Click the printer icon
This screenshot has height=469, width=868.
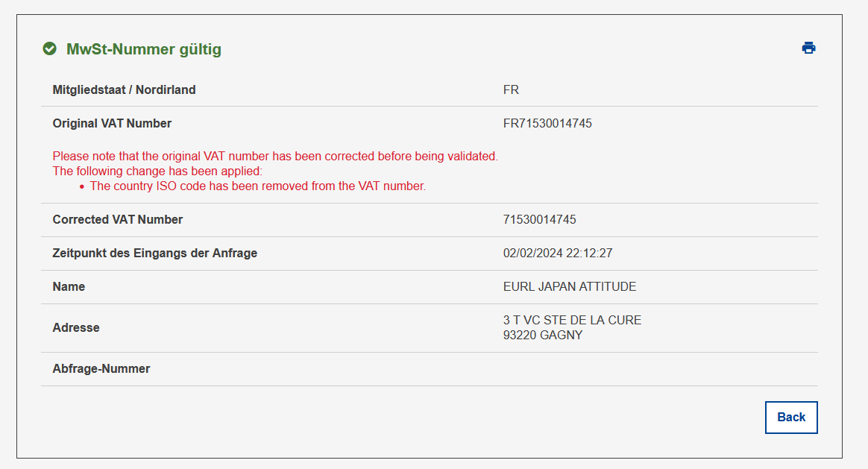click(808, 48)
